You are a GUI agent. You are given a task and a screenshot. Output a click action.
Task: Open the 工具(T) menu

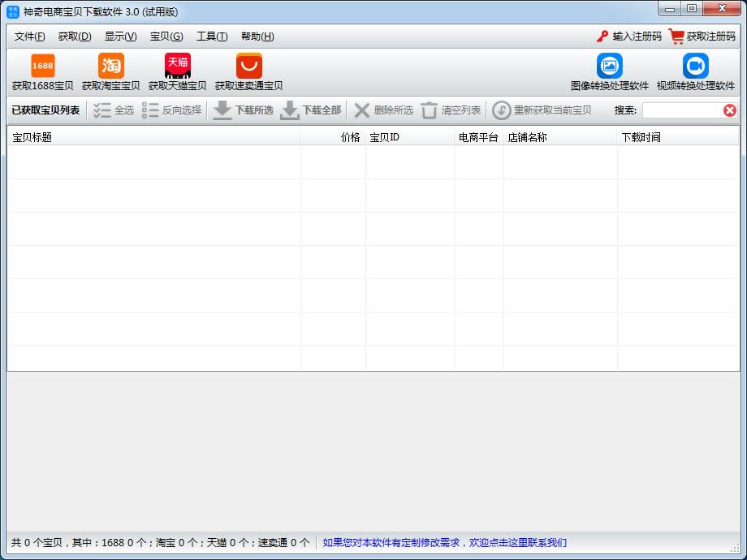[212, 37]
